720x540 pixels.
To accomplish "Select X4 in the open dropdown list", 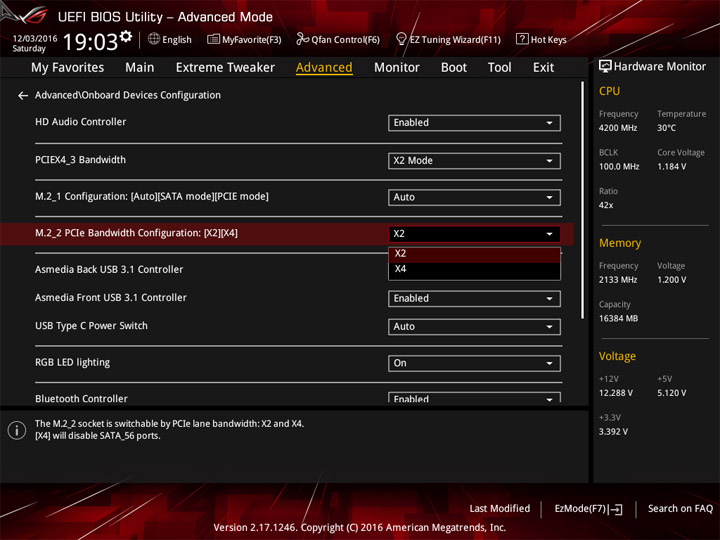I will pos(474,270).
